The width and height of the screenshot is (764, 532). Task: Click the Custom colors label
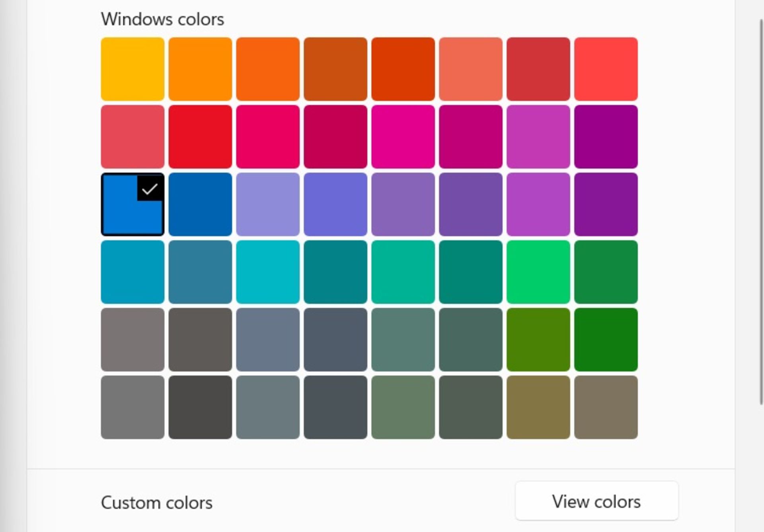(157, 503)
